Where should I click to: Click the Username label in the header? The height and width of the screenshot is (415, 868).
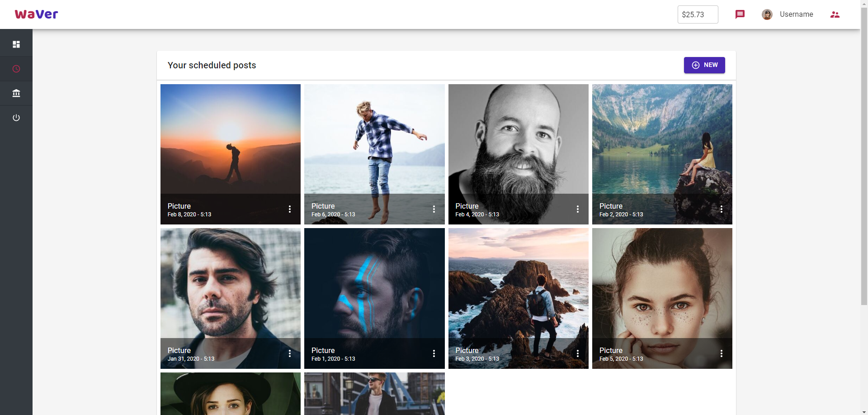tap(796, 14)
